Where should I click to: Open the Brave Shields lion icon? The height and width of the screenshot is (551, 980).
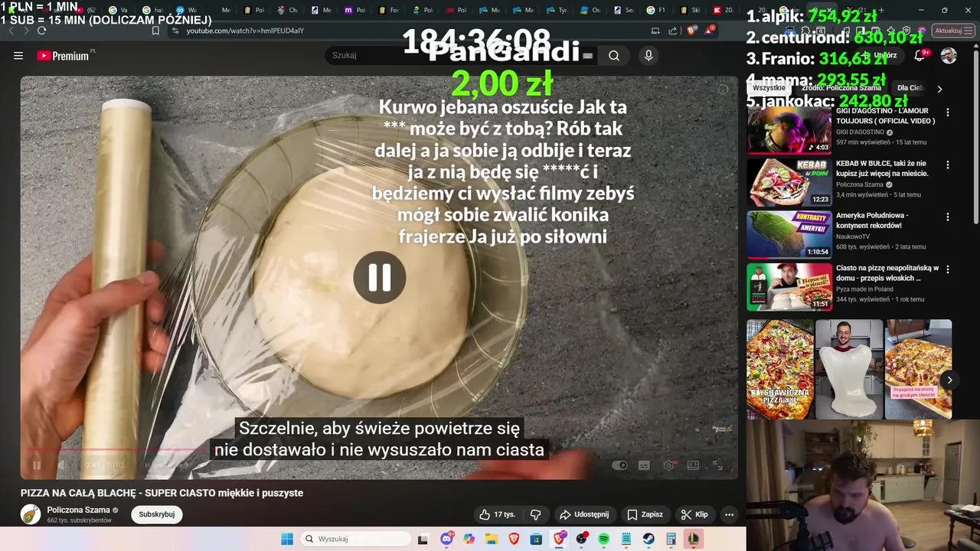coord(691,31)
